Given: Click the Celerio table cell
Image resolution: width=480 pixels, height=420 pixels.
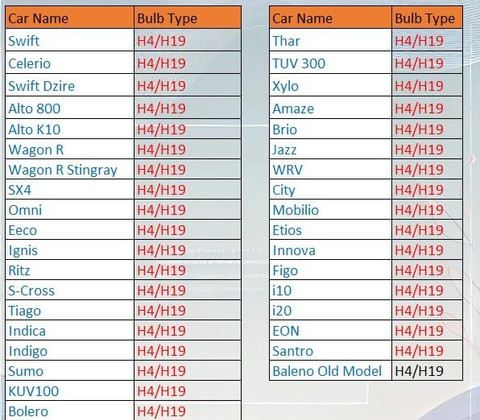Looking at the screenshot, I should [x=70, y=63].
